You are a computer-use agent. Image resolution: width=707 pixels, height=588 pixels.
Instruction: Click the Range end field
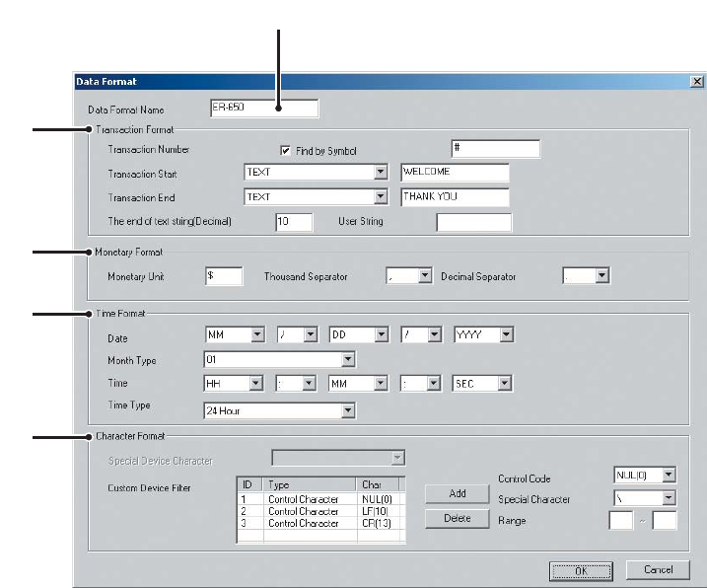click(665, 520)
